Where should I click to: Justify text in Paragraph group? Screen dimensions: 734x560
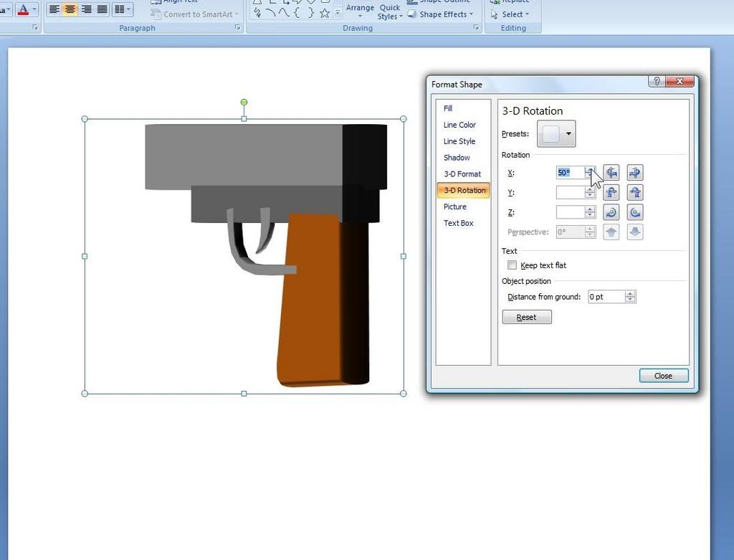click(x=102, y=9)
